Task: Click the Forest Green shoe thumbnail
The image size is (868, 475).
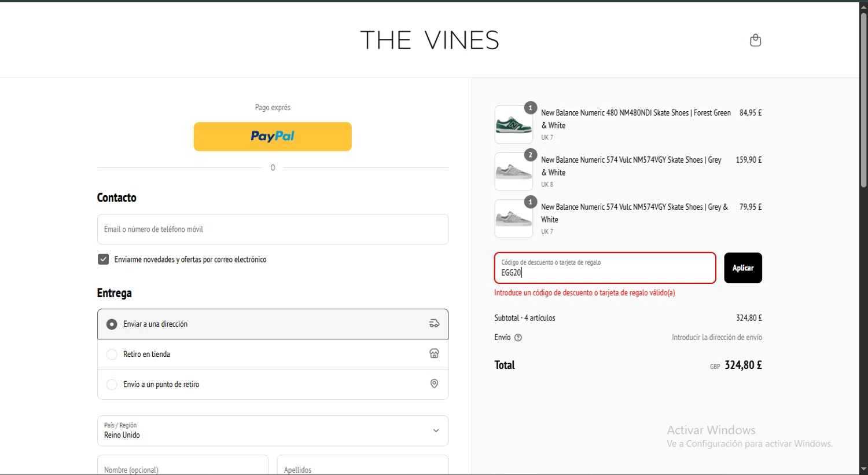Action: [x=514, y=125]
